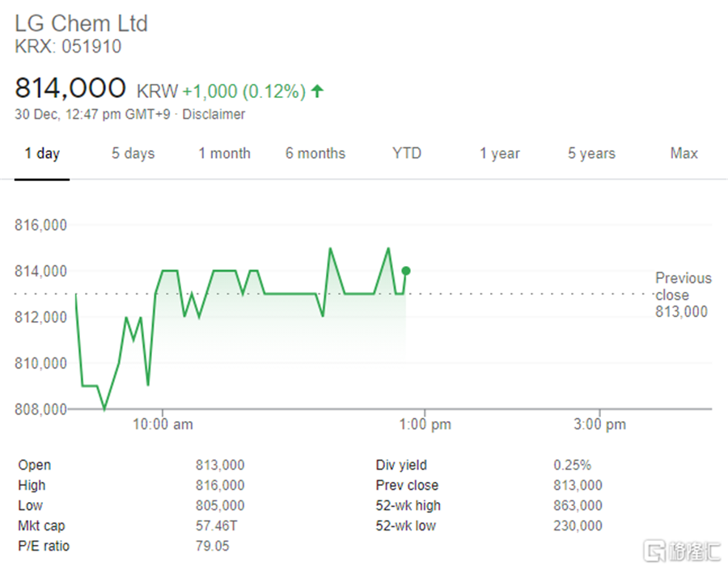The width and height of the screenshot is (728, 570).
Task: Click the LG Chem Ltd title
Action: 82,23
